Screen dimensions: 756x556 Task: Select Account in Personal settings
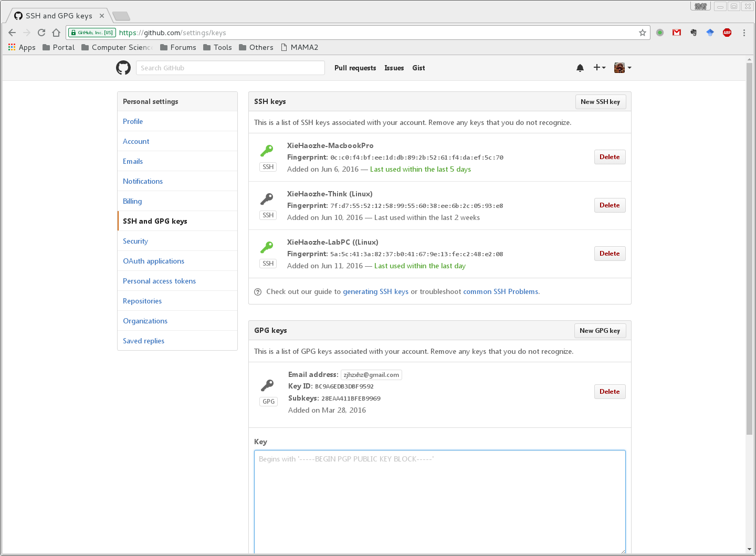click(177, 141)
